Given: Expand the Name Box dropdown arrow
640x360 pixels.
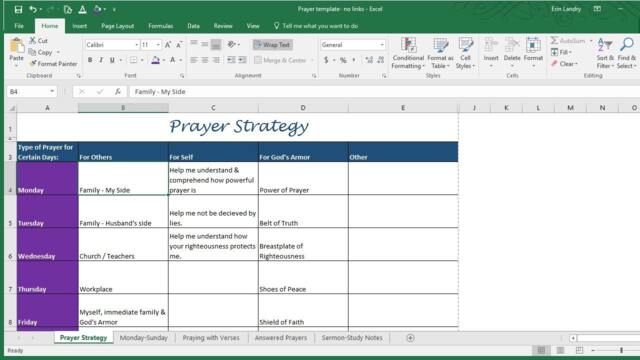Looking at the screenshot, I should point(52,91).
